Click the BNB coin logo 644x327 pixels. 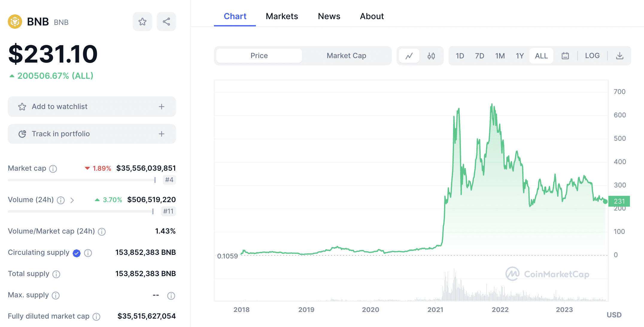point(15,22)
